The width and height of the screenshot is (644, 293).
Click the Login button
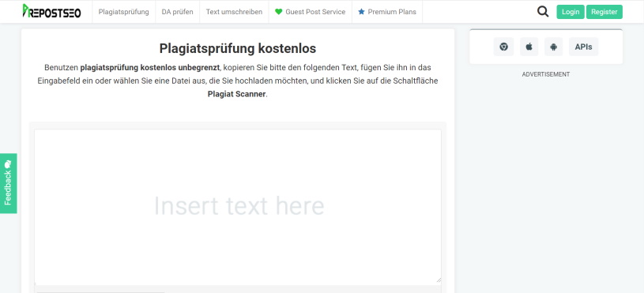point(571,12)
